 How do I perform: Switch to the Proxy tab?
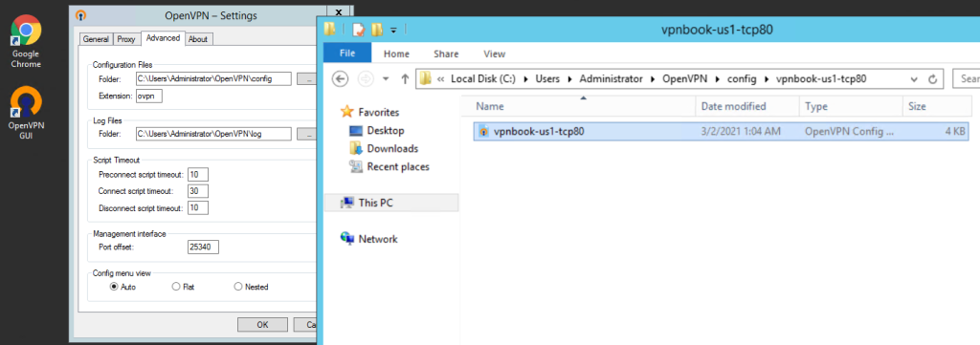pos(126,39)
